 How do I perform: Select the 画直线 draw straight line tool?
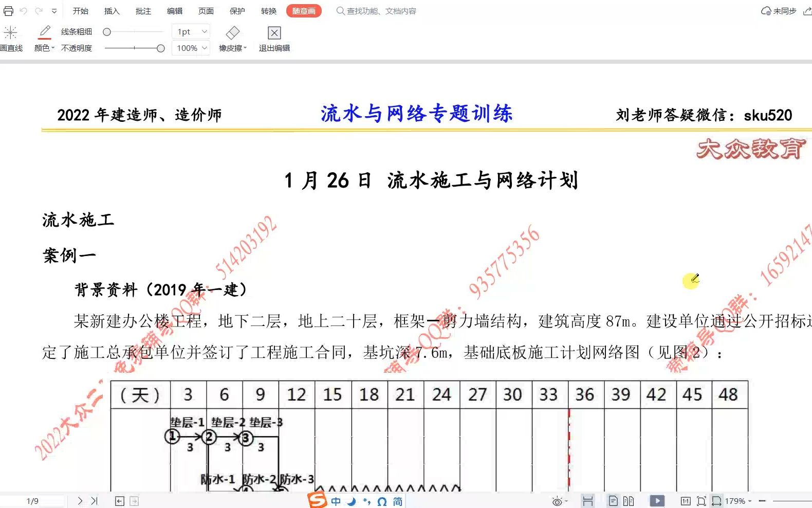coord(11,40)
